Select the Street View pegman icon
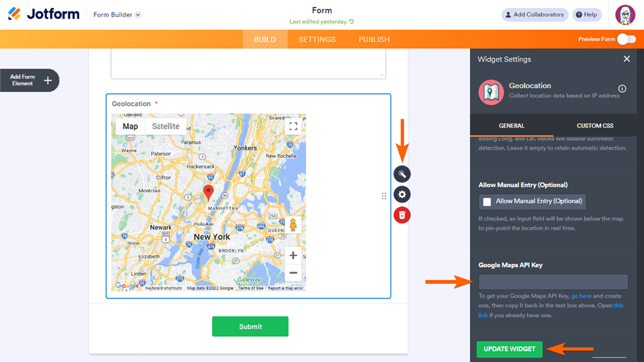This screenshot has width=644, height=362. [293, 225]
